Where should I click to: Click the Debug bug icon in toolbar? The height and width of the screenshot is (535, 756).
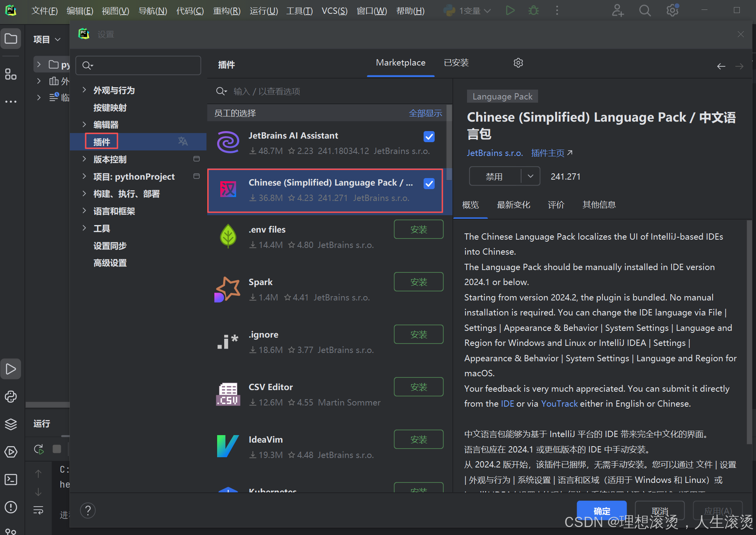533,11
